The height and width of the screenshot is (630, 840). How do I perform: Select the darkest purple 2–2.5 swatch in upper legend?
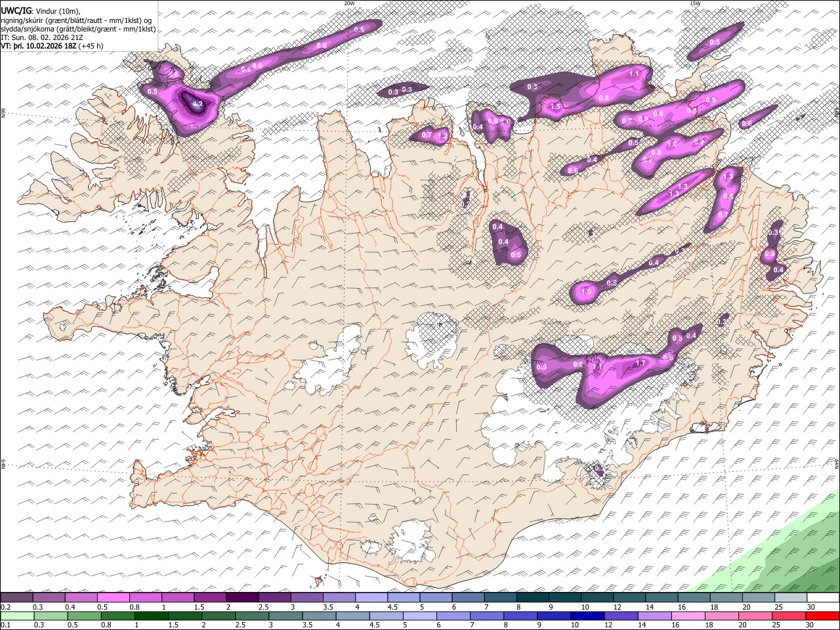point(241,597)
